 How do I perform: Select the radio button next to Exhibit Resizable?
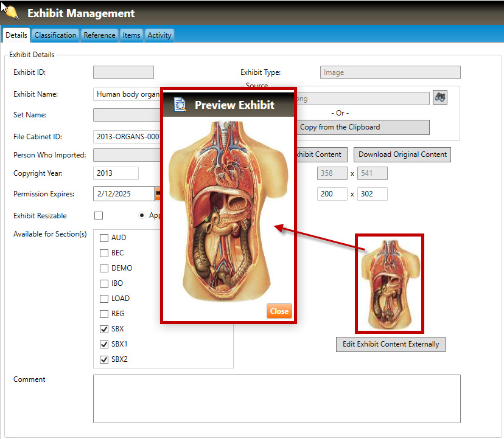[142, 215]
